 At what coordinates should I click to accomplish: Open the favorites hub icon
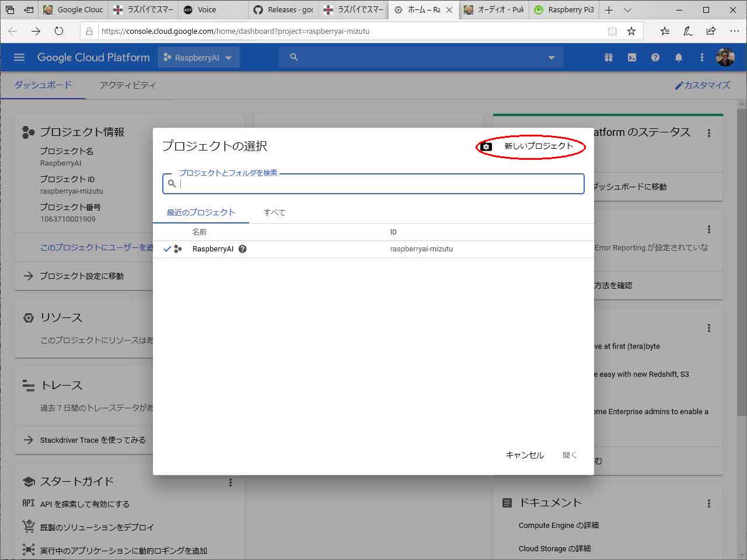tap(665, 31)
